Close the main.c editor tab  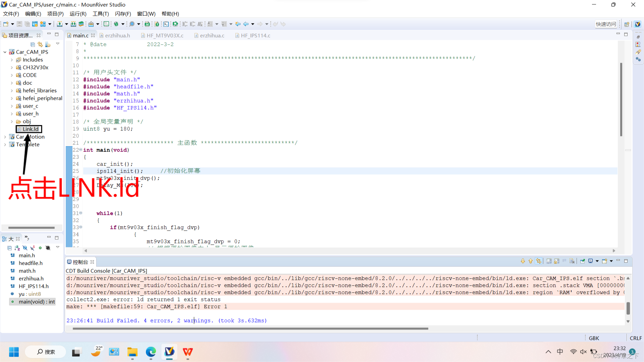[93, 36]
